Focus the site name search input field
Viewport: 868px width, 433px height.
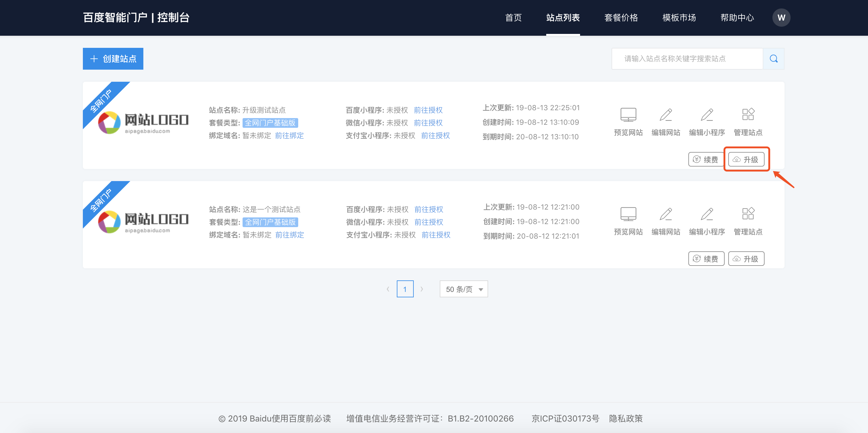[687, 59]
